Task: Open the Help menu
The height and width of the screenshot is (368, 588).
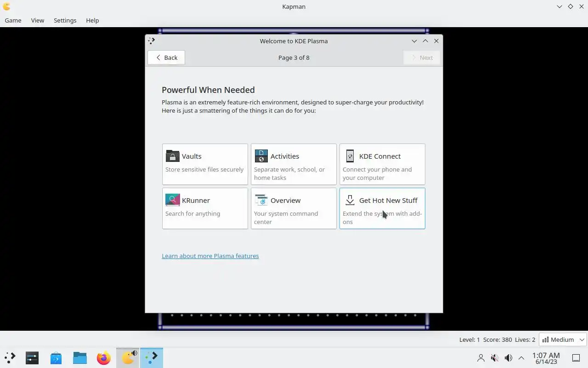Action: point(92,20)
